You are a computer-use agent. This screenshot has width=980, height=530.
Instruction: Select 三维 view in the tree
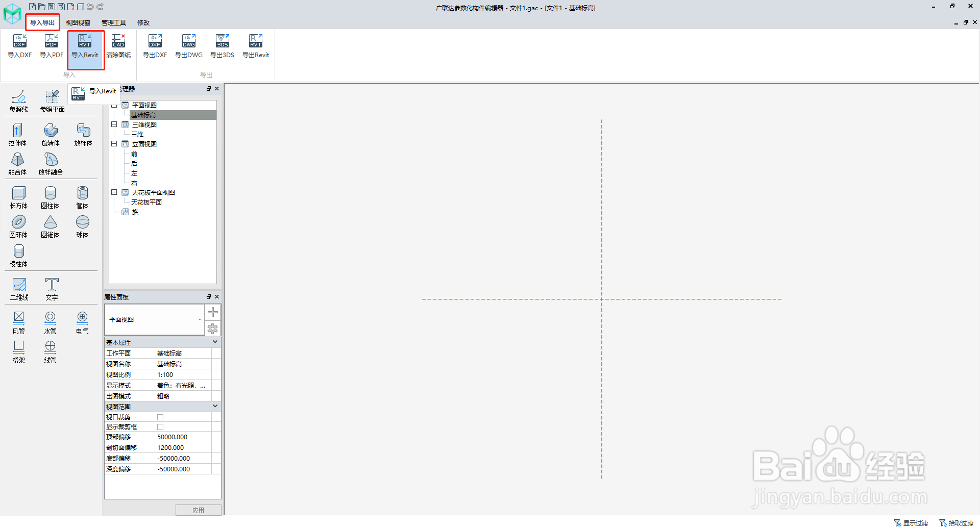[137, 135]
